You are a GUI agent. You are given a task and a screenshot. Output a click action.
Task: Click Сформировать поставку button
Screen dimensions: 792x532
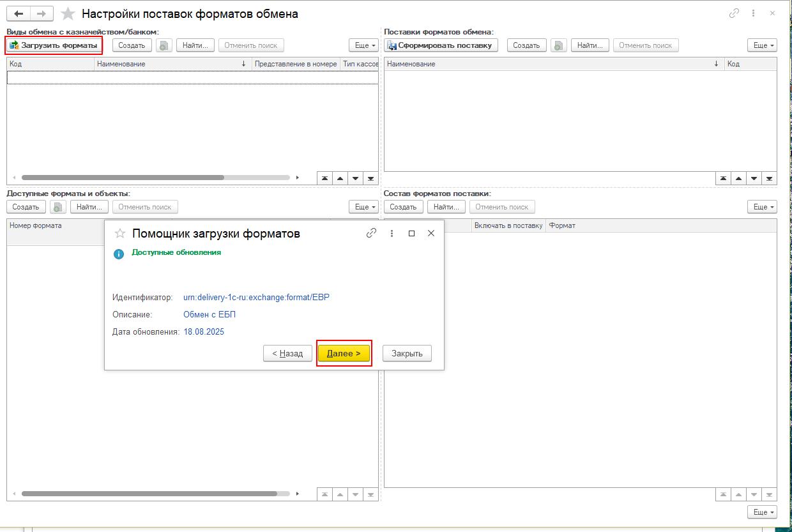441,45
